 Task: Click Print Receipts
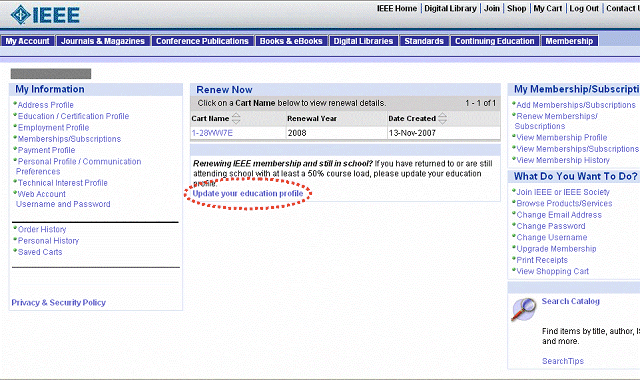(x=542, y=260)
